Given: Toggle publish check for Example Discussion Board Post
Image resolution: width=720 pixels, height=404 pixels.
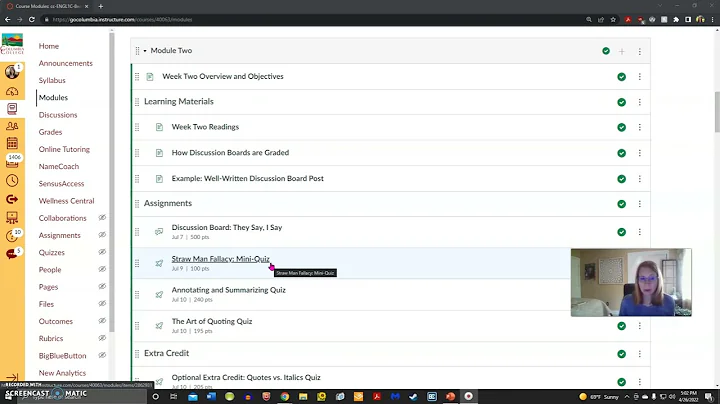Looking at the screenshot, I should pyautogui.click(x=622, y=179).
